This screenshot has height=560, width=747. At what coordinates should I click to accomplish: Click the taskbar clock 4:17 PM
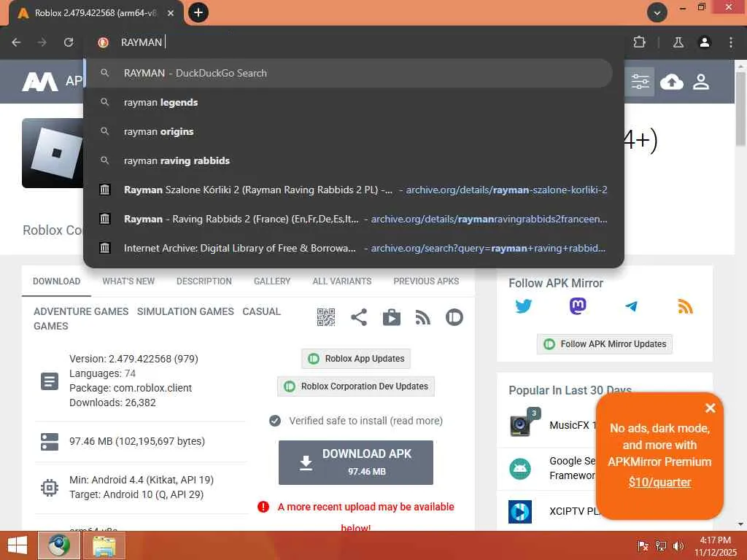[x=715, y=540]
